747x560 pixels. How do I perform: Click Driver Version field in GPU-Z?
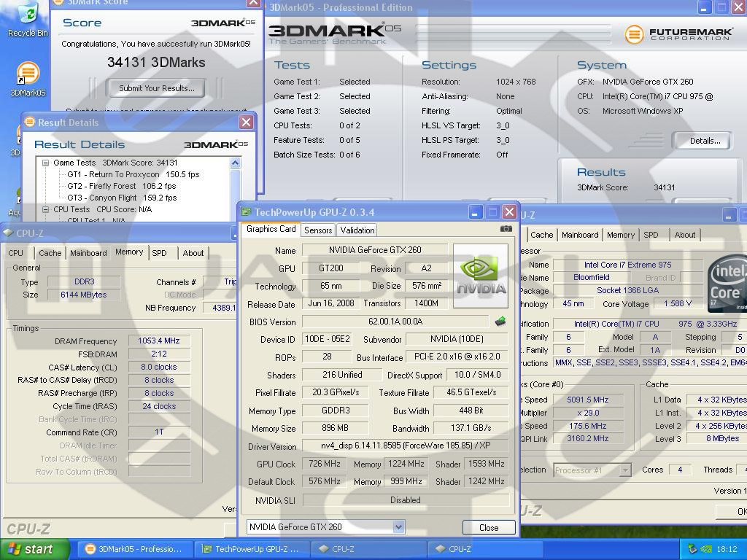click(x=406, y=446)
